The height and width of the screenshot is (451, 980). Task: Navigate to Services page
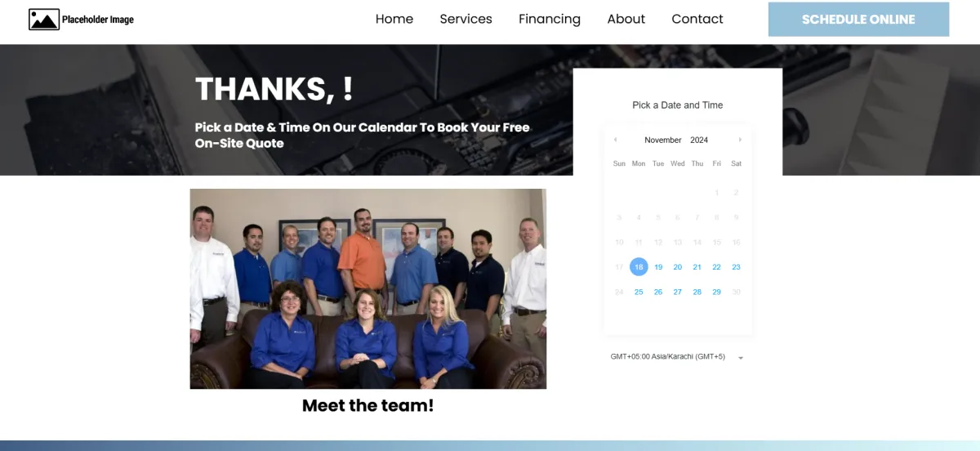pos(466,19)
